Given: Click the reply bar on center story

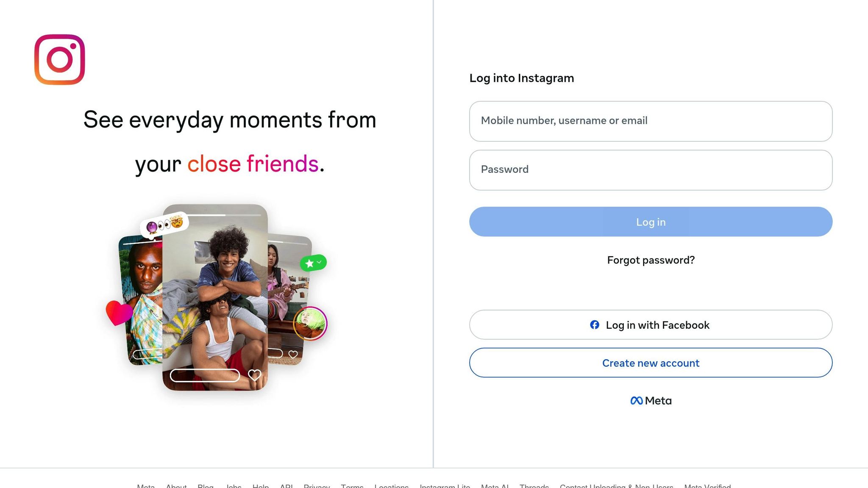Looking at the screenshot, I should [x=205, y=375].
